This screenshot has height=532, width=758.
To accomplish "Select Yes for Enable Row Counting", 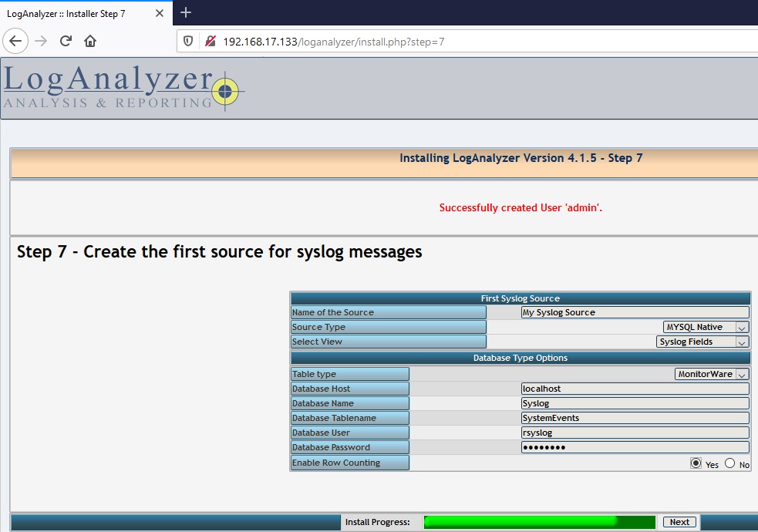I will (x=696, y=463).
